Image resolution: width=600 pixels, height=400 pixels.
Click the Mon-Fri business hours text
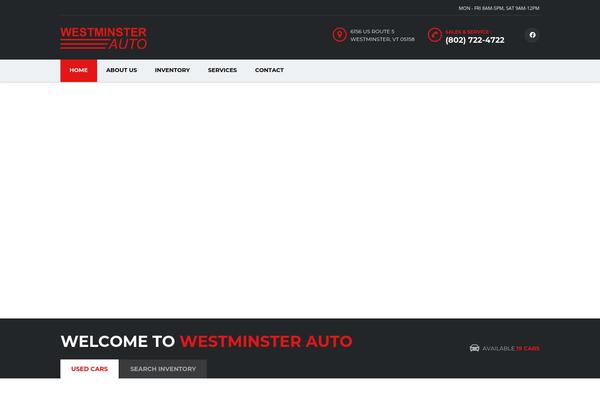tap(499, 8)
